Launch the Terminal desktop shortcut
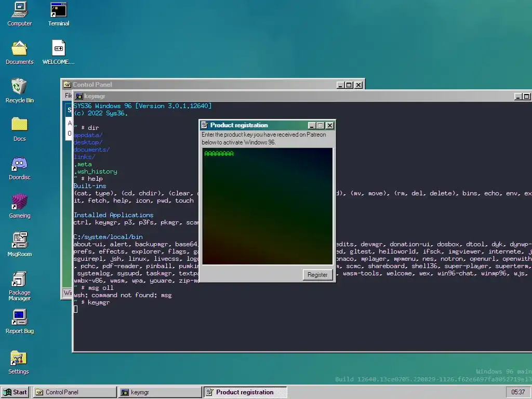 pos(58,14)
